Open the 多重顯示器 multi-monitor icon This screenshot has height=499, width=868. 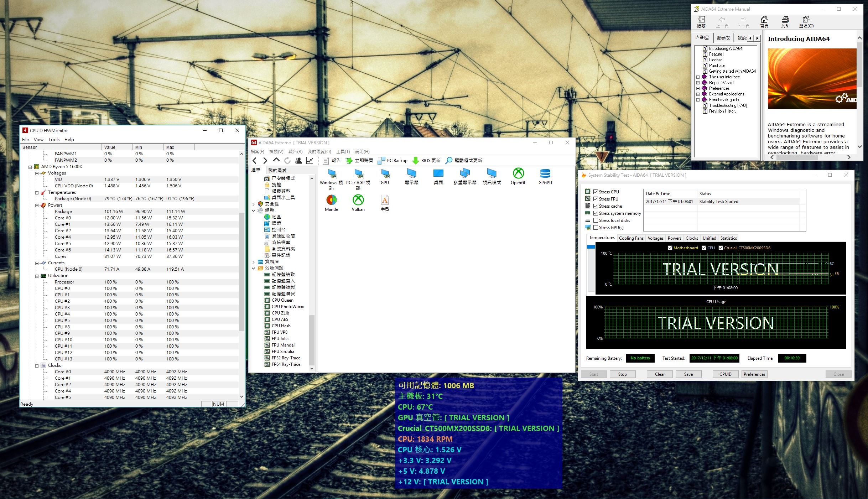click(465, 177)
